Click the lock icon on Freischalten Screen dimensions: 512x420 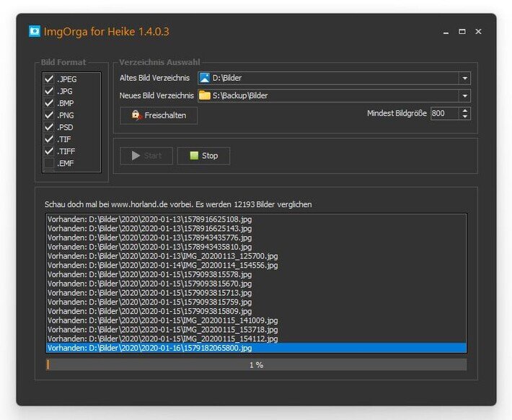point(136,115)
